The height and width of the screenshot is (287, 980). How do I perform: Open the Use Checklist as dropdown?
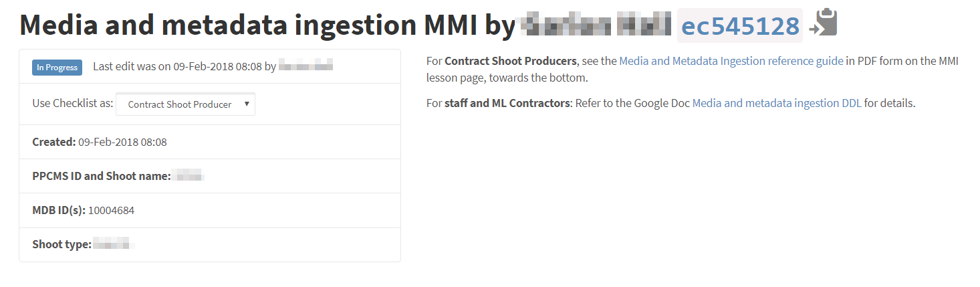[x=185, y=104]
